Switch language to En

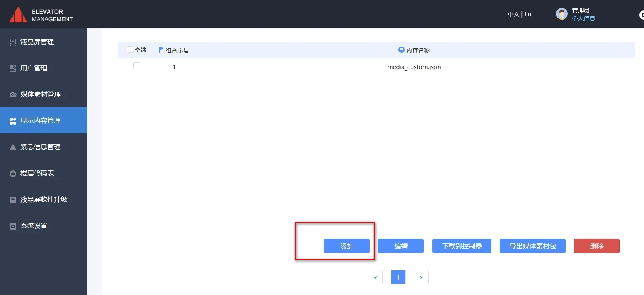[x=528, y=14]
